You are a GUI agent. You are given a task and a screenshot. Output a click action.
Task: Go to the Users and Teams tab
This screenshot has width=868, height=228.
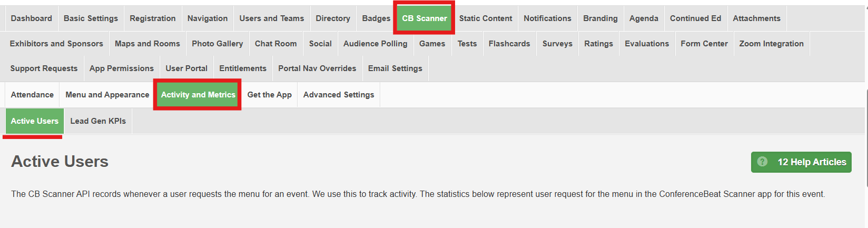point(272,18)
